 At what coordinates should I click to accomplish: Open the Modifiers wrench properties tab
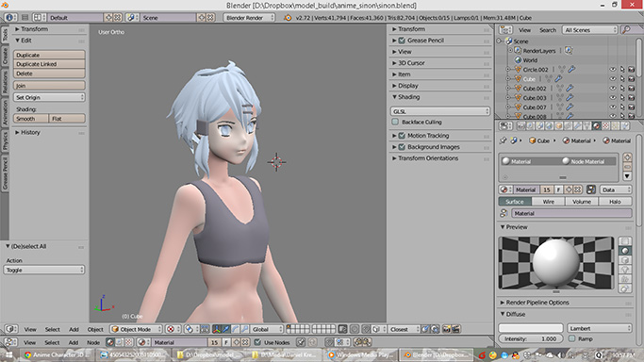pyautogui.click(x=577, y=126)
